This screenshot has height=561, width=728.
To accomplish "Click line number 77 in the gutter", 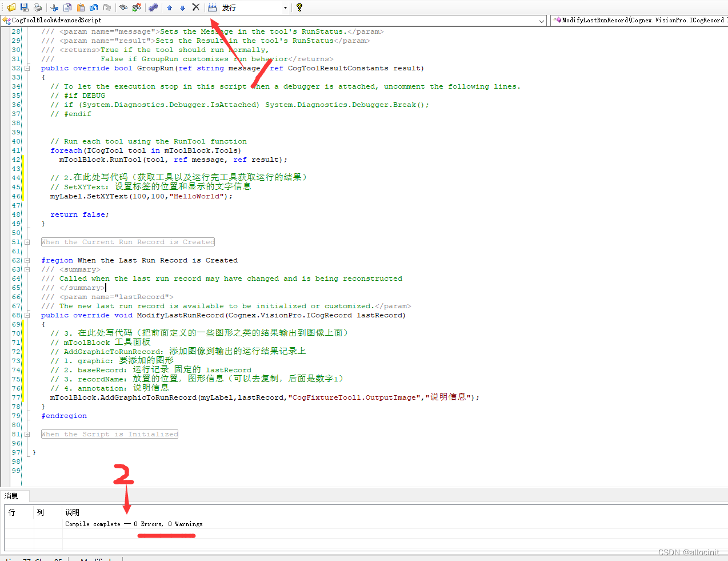I will point(16,397).
